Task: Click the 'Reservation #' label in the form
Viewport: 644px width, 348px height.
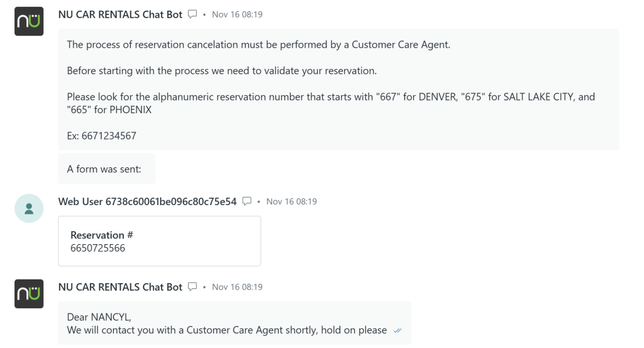Action: point(101,235)
